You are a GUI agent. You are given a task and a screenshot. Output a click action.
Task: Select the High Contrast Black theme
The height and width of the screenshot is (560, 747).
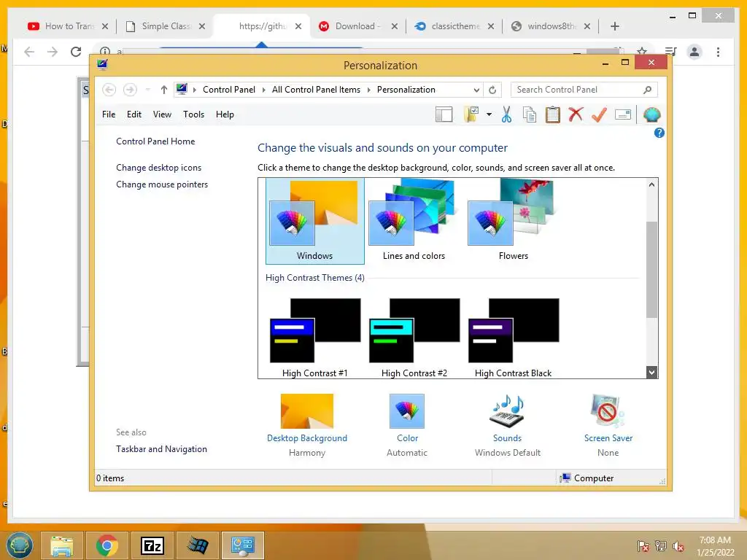pyautogui.click(x=513, y=338)
